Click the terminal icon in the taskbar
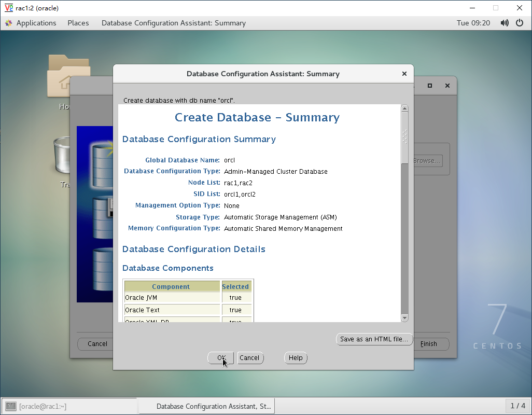Image resolution: width=532 pixels, height=415 pixels. pos(11,406)
